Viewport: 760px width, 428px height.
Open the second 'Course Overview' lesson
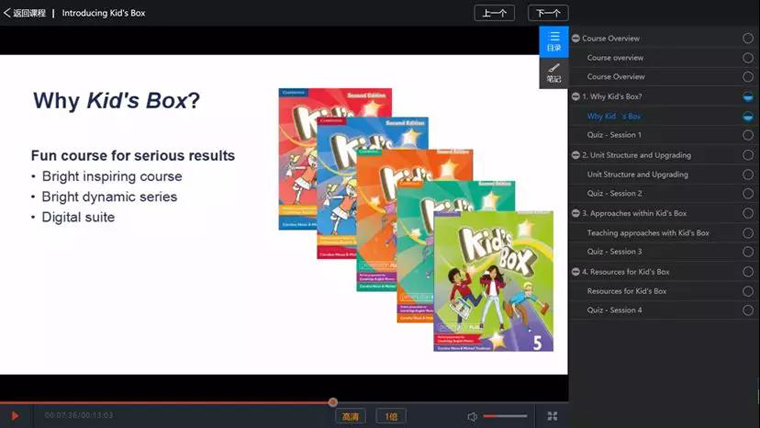(616, 77)
